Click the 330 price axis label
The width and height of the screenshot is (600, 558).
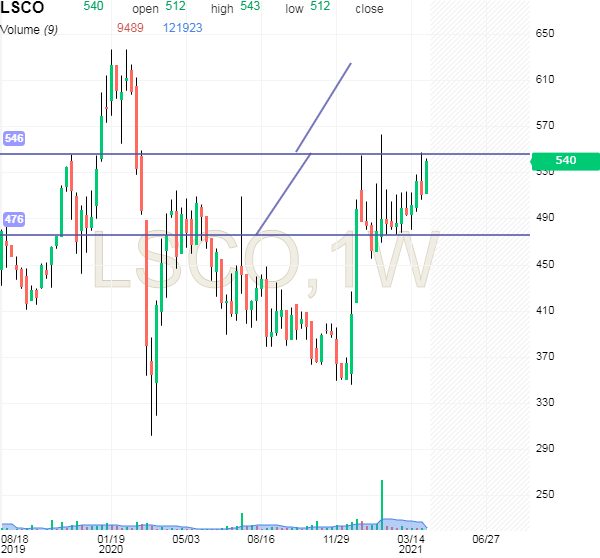click(545, 402)
